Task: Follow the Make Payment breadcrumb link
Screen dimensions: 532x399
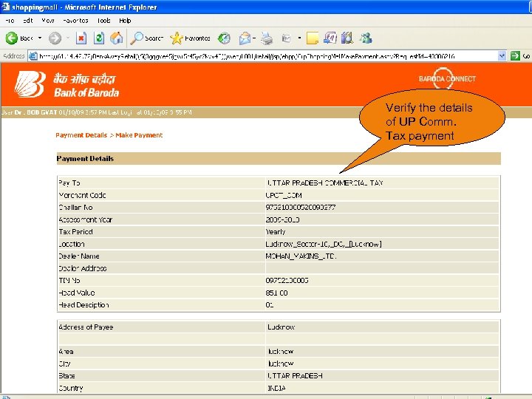Action: click(x=139, y=135)
